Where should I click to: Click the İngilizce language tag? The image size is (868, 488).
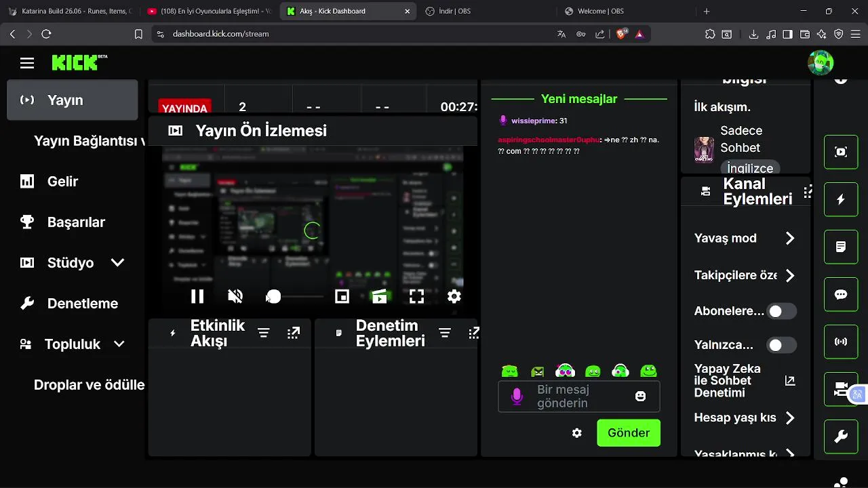point(750,168)
